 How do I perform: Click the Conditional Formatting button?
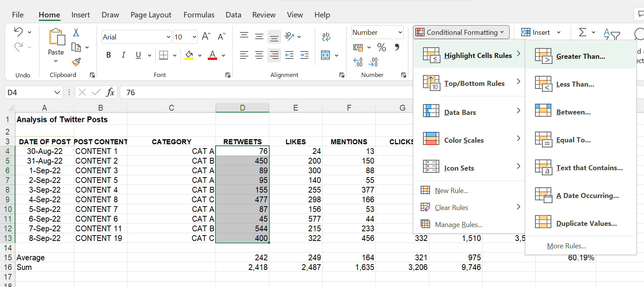coord(461,32)
